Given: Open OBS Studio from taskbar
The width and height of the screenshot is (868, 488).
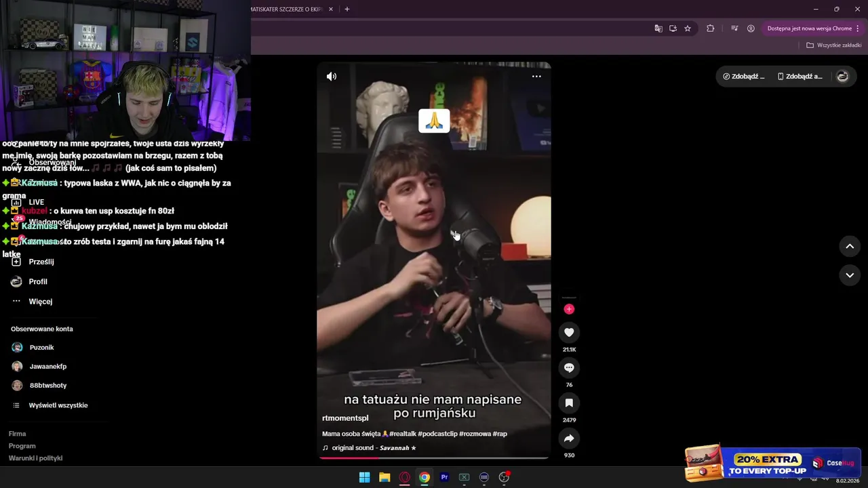Looking at the screenshot, I should click(504, 477).
